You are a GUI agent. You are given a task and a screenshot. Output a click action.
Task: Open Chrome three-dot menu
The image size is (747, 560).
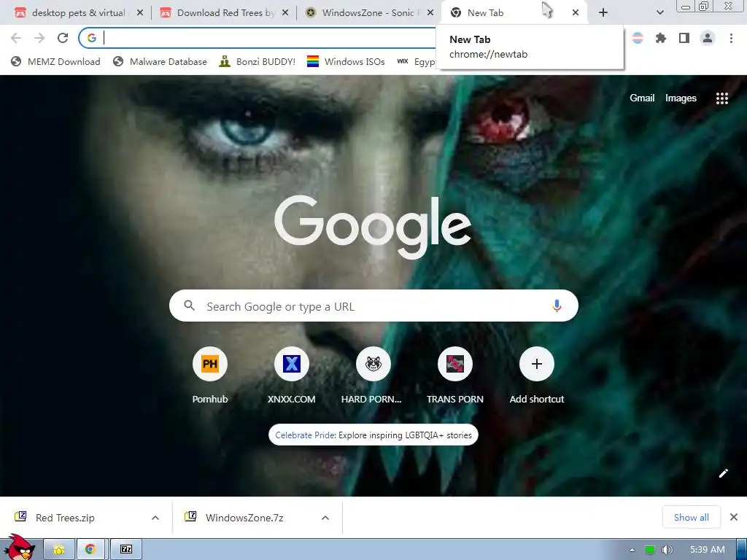[x=731, y=38]
